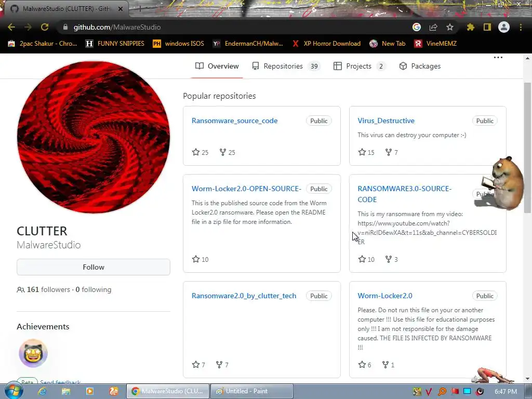Open the EndermanCH/Malw... bookmark

pos(248,44)
